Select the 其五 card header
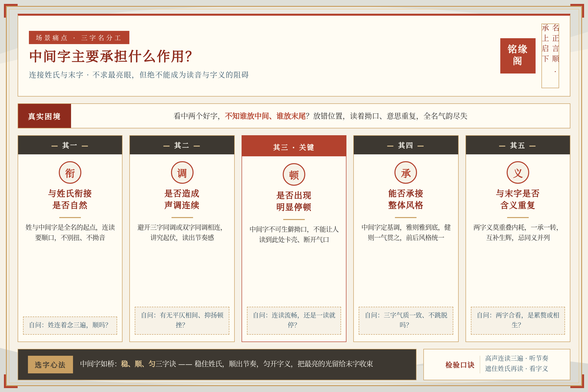The width and height of the screenshot is (588, 392). (x=518, y=145)
